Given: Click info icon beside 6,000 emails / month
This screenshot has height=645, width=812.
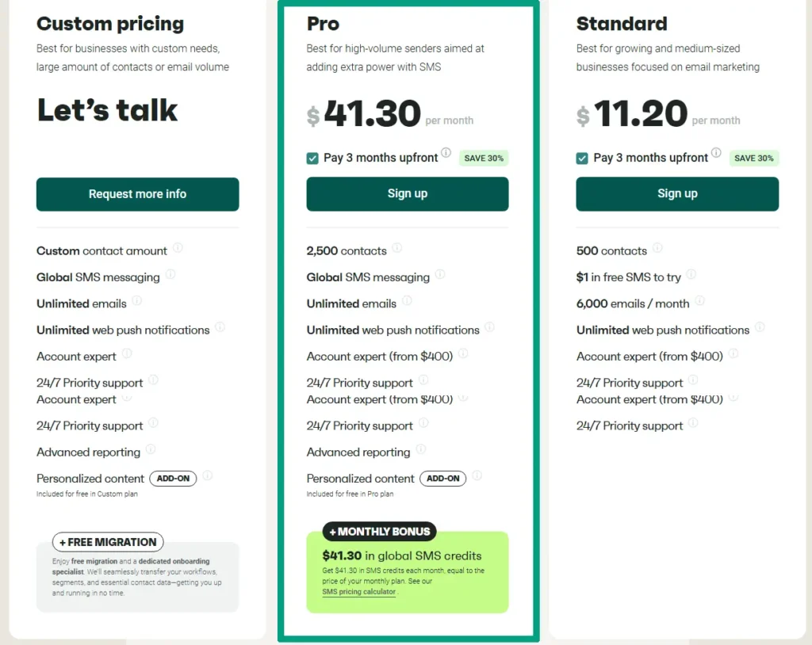Looking at the screenshot, I should pos(699,301).
